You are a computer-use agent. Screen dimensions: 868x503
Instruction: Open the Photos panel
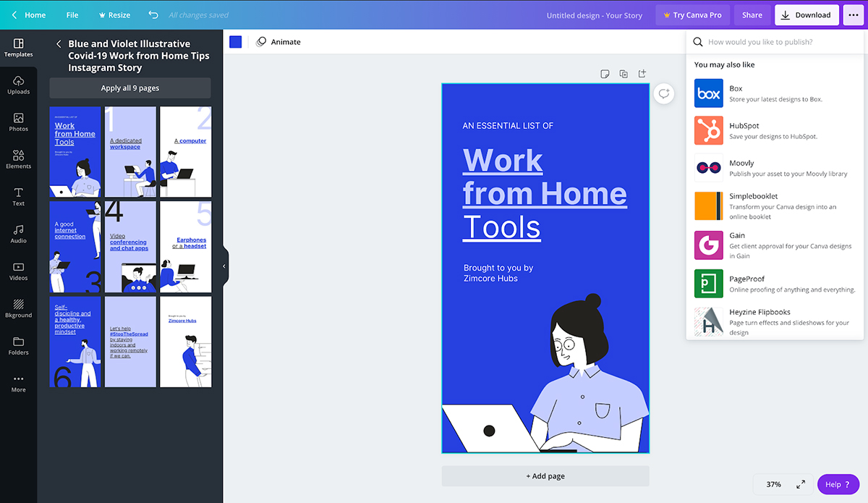[x=18, y=122]
